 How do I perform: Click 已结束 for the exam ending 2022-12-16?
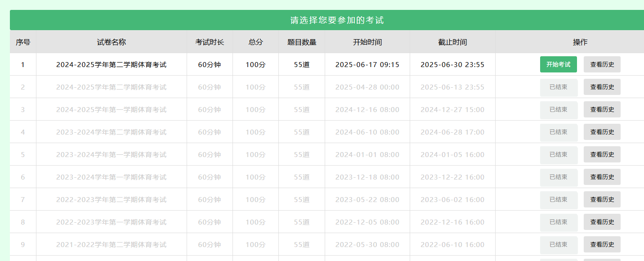pyautogui.click(x=559, y=222)
